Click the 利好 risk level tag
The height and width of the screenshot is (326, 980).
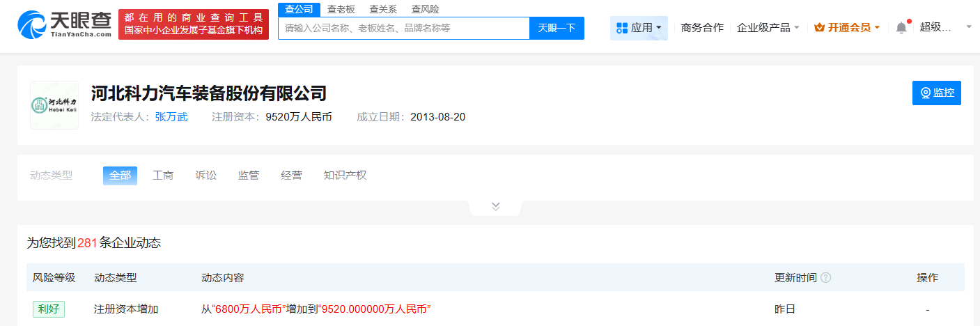click(49, 309)
